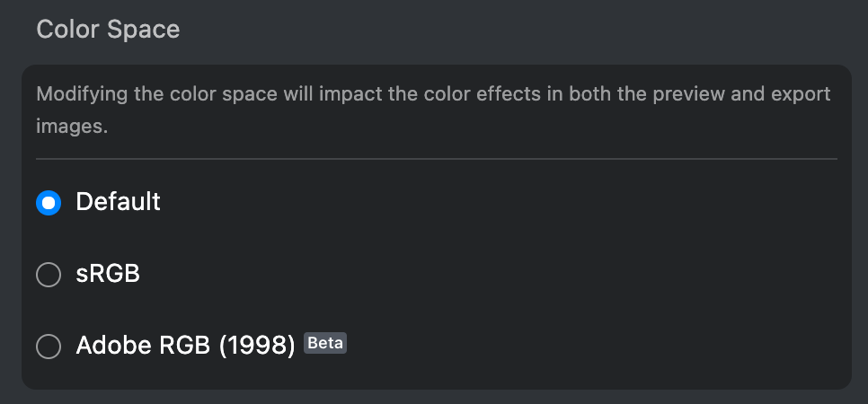This screenshot has width=868, height=404.
Task: Click the word "images." in the description
Action: click(72, 127)
